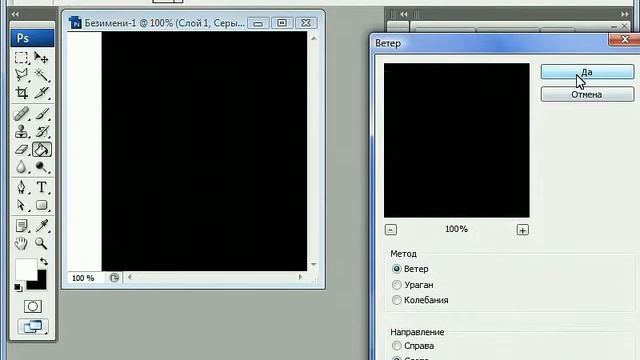
Task: Click the 100% preview zoom label
Action: click(x=456, y=229)
